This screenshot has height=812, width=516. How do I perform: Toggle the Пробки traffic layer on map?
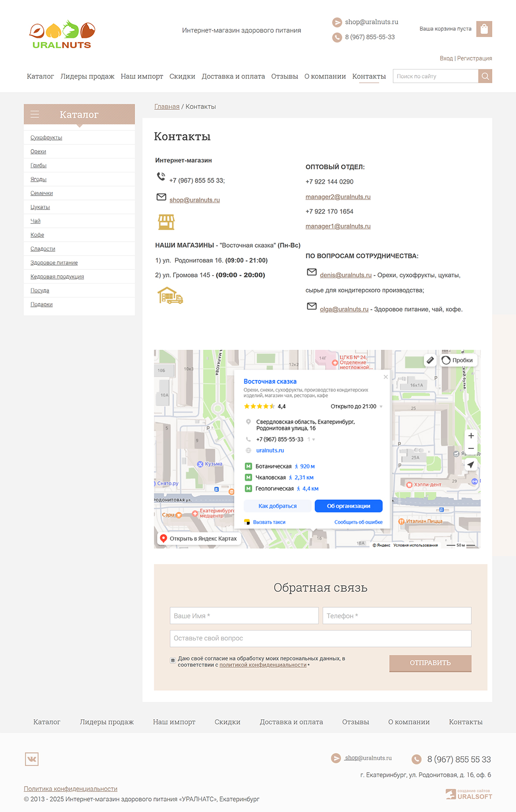[x=457, y=360]
